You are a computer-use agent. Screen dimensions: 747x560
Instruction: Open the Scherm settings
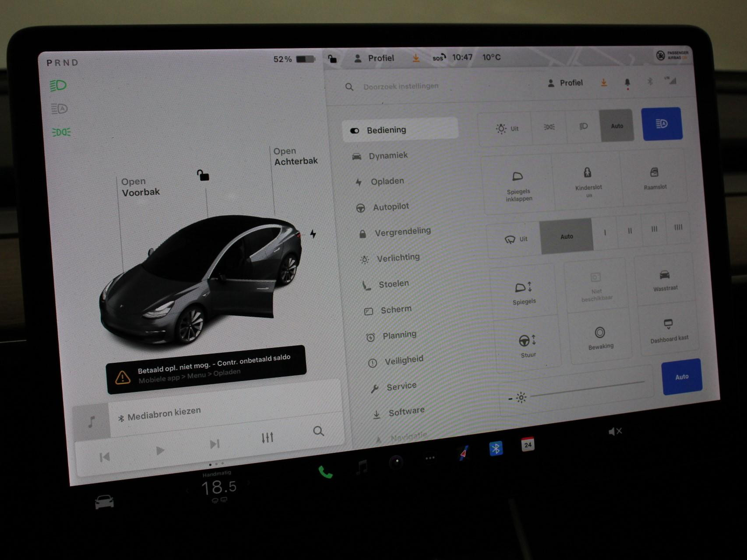coord(388,310)
